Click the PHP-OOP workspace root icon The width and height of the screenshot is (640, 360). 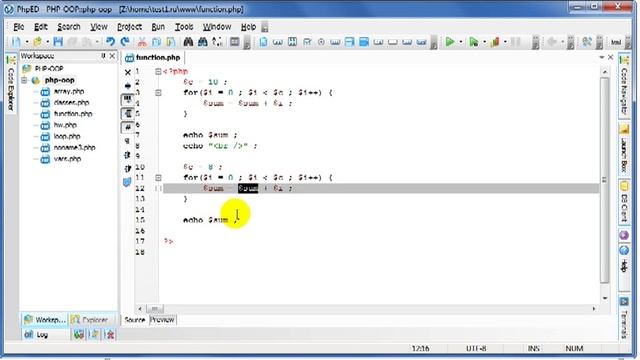27,69
